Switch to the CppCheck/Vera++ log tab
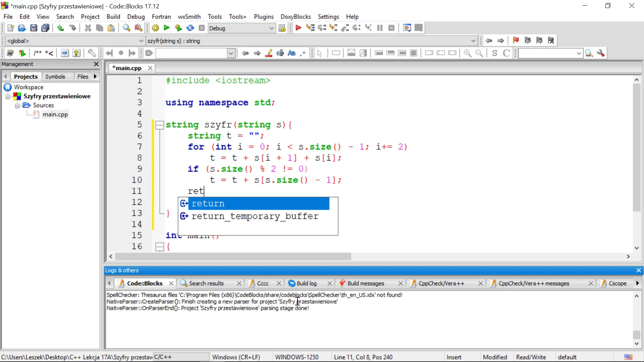Image resolution: width=644 pixels, height=362 pixels. click(441, 283)
